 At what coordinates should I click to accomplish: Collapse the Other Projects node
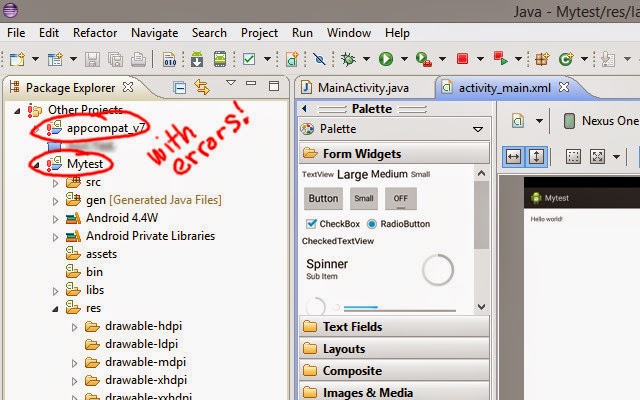coord(17,111)
